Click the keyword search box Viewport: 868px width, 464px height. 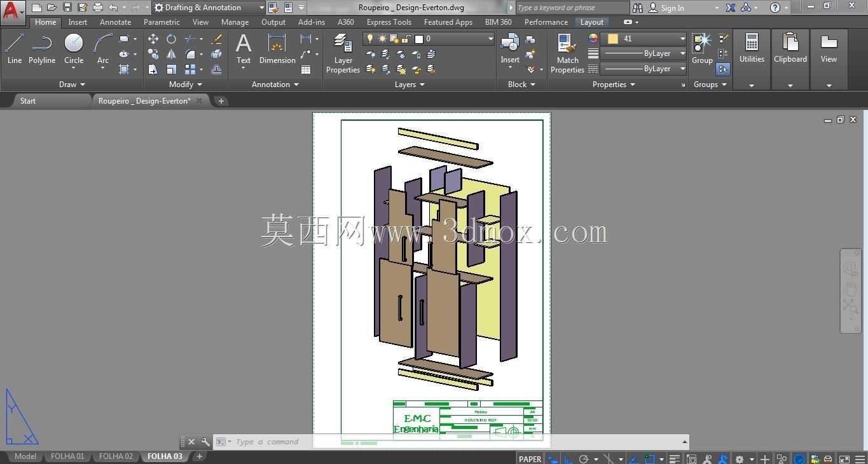[x=572, y=8]
